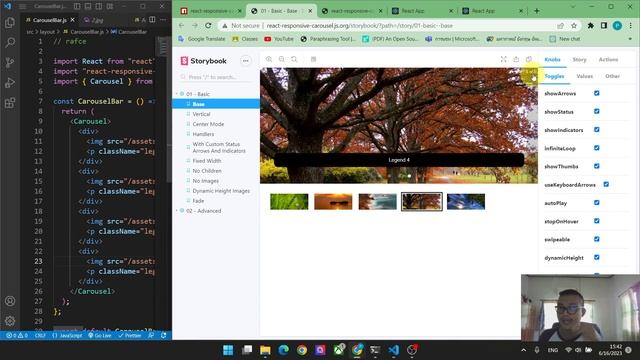Viewport: 640px width, 360px height.
Task: Open Accounts icon in VS Code activity bar
Action: pyautogui.click(x=10, y=301)
